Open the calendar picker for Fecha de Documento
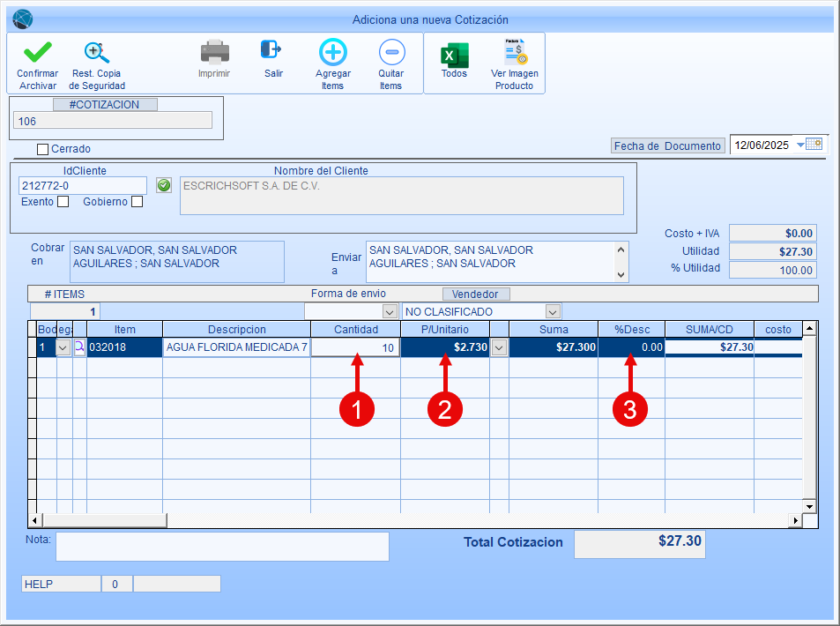This screenshot has width=840, height=626. [814, 145]
